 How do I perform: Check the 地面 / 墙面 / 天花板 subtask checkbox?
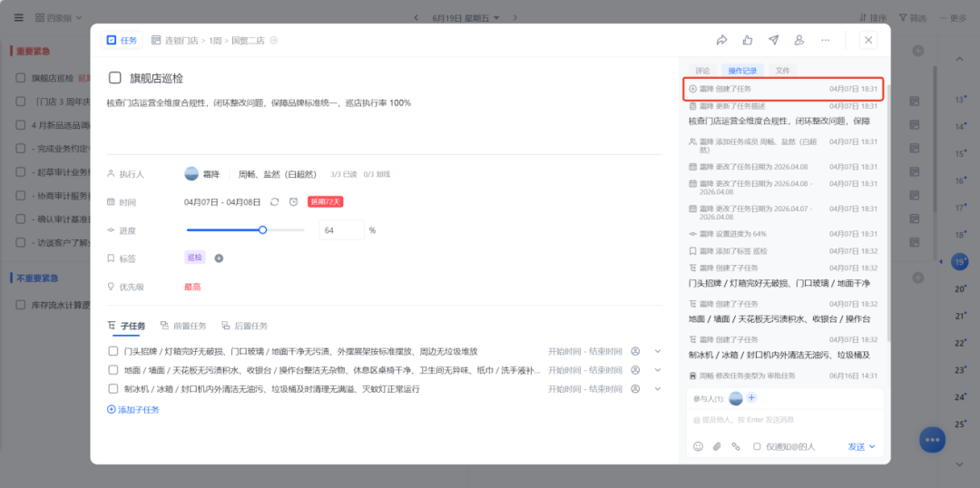(x=113, y=370)
